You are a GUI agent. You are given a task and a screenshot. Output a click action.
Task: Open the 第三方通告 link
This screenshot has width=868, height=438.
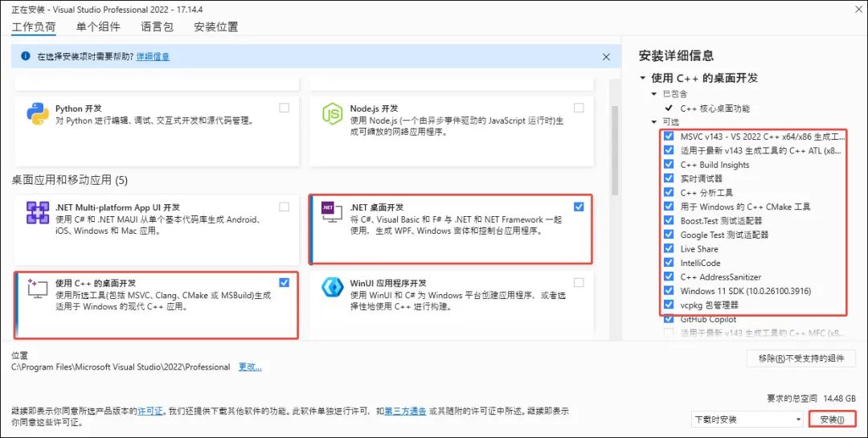pyautogui.click(x=405, y=411)
